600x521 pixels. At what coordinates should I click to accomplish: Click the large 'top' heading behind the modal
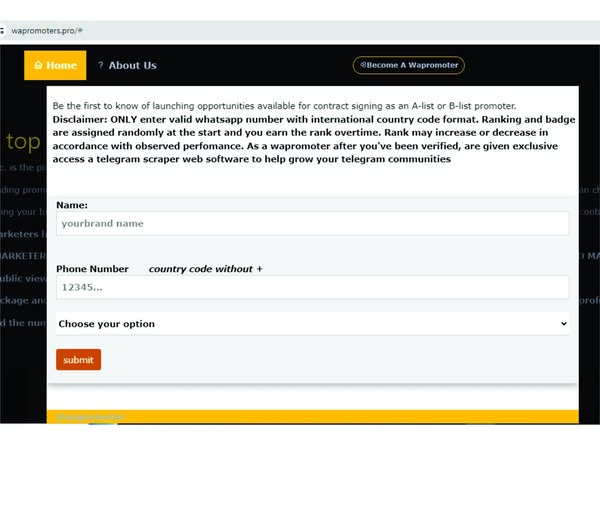[23, 141]
